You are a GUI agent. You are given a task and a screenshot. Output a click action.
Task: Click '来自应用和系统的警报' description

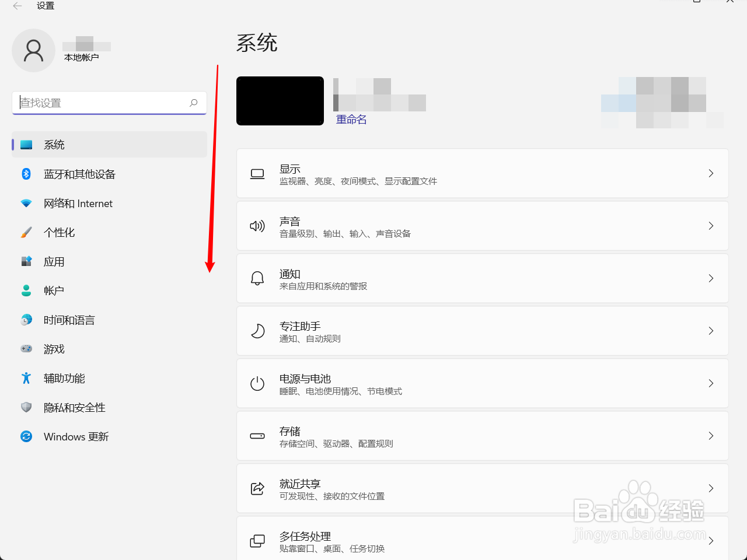(323, 286)
